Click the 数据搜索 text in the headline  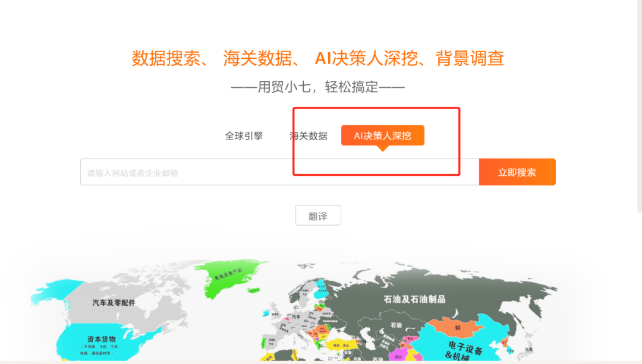[166, 58]
